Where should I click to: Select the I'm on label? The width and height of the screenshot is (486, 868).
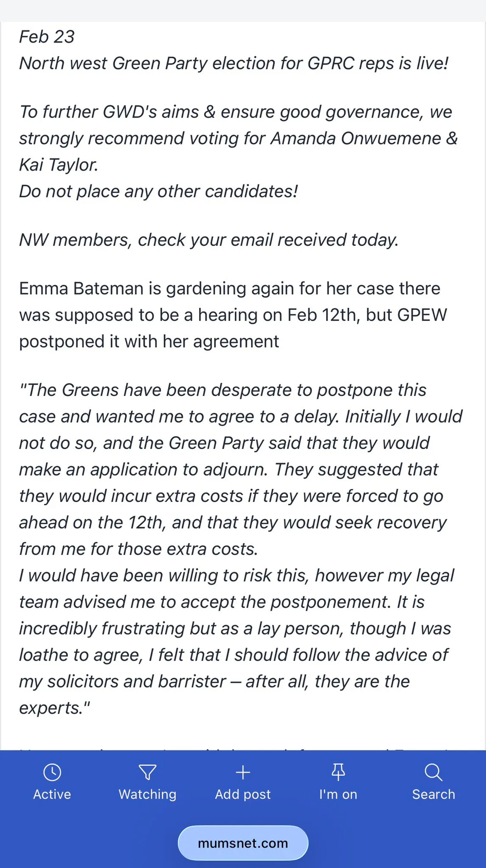[338, 794]
